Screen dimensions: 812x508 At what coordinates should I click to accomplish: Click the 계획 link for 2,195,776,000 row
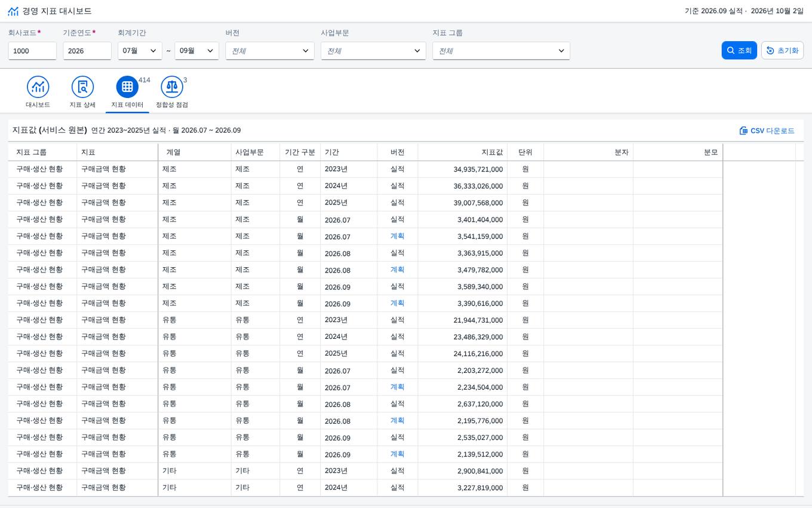pyautogui.click(x=397, y=420)
